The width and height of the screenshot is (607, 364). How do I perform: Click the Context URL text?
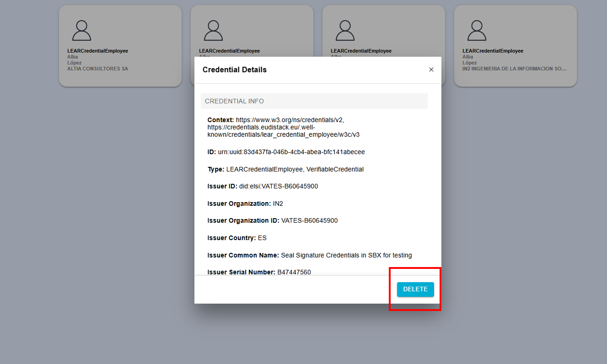[290, 120]
